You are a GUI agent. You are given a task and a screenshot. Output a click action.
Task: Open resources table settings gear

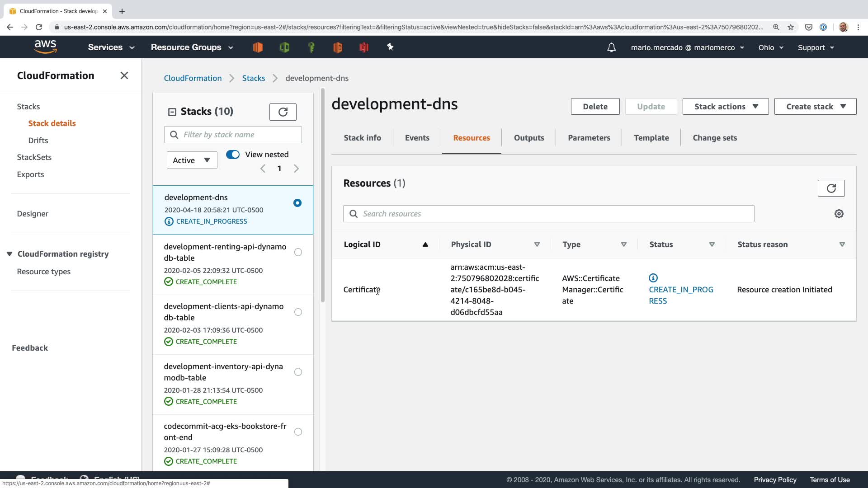[839, 214]
